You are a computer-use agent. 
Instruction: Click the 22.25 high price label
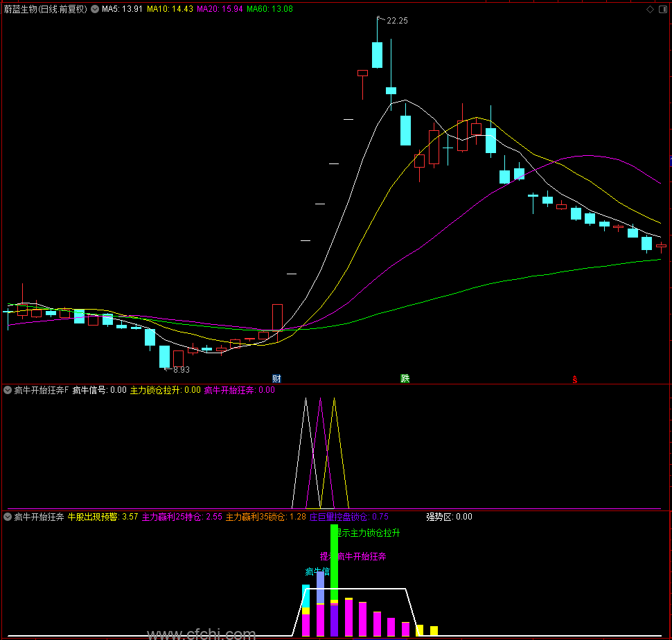[x=397, y=21]
